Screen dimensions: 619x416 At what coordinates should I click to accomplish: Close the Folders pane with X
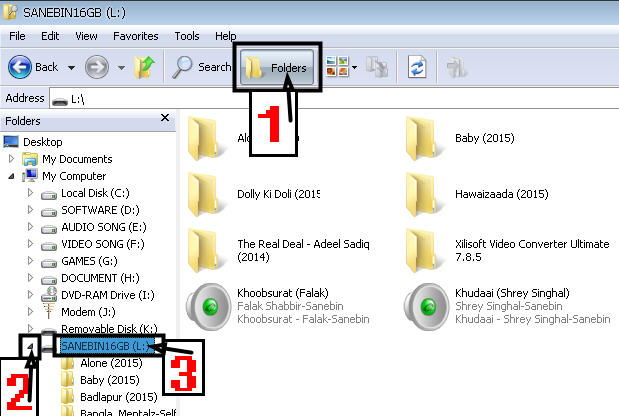coord(165,118)
